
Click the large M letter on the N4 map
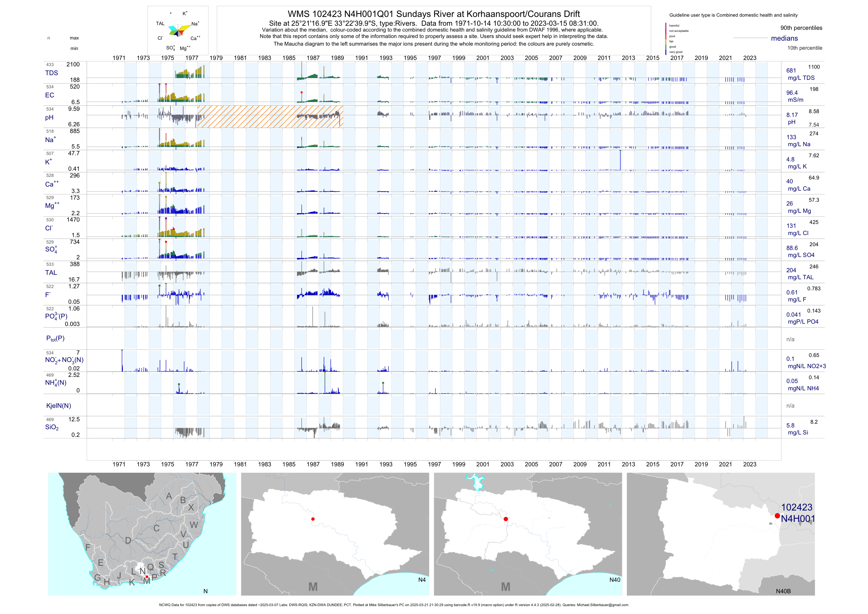313,587
